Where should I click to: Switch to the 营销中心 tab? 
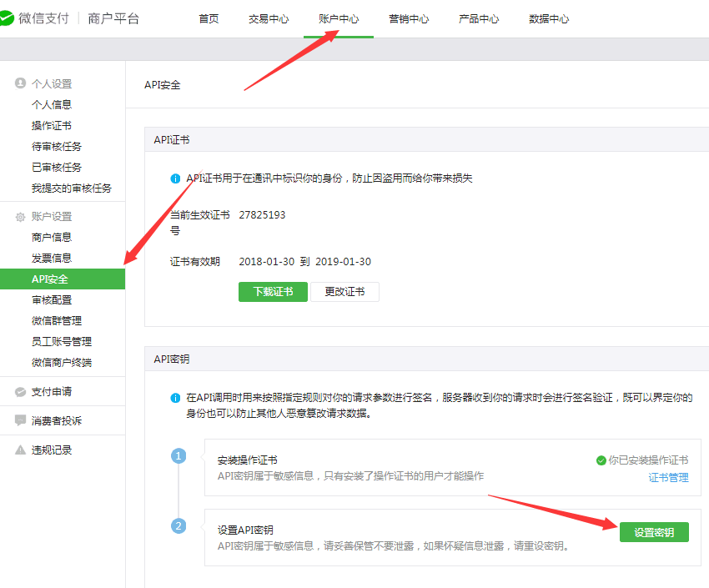[409, 19]
